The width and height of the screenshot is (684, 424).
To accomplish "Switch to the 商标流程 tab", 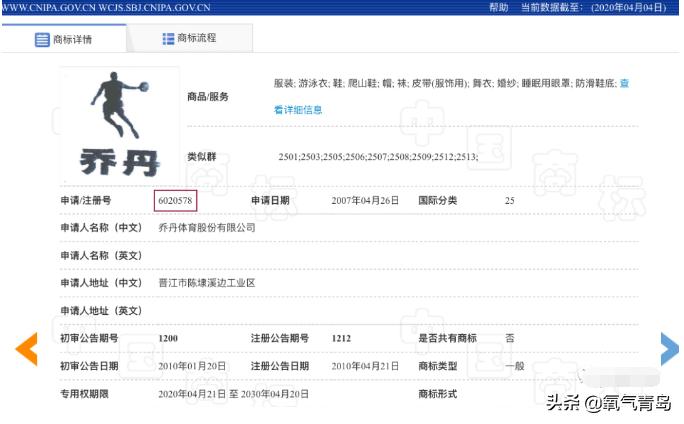I will coord(189,38).
